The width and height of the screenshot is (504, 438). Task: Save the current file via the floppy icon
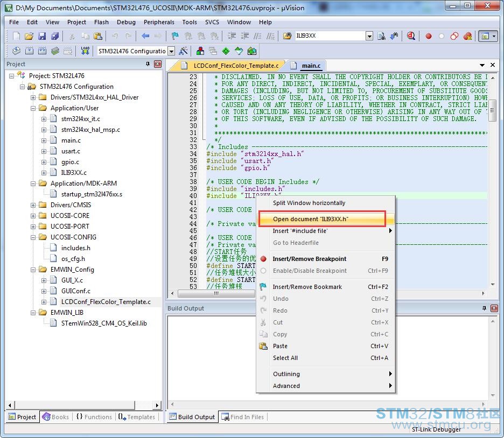pyautogui.click(x=42, y=36)
